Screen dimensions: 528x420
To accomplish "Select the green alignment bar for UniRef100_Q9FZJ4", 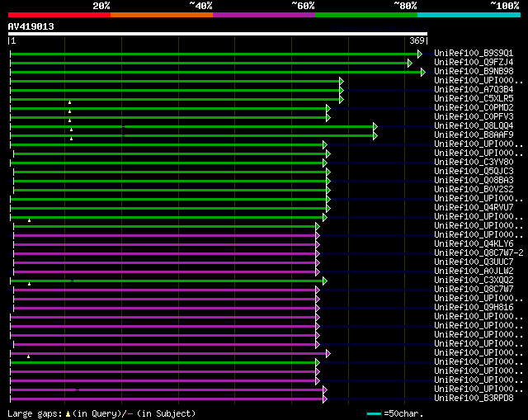I will (209, 63).
